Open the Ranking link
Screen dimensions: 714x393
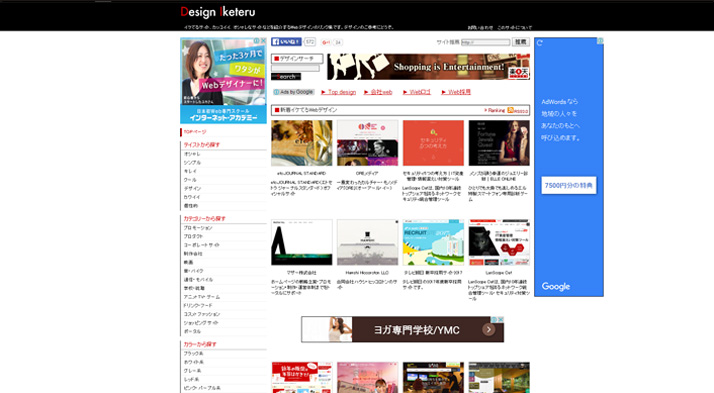tap(495, 110)
